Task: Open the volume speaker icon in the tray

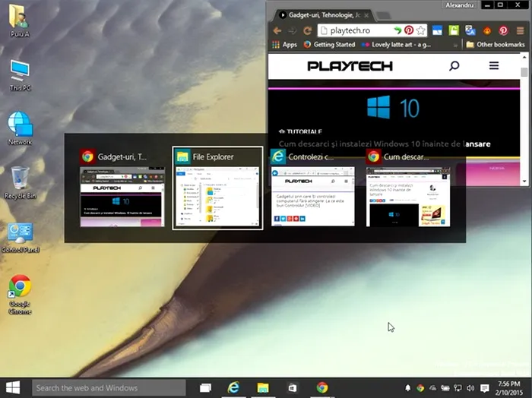Action: [x=470, y=388]
